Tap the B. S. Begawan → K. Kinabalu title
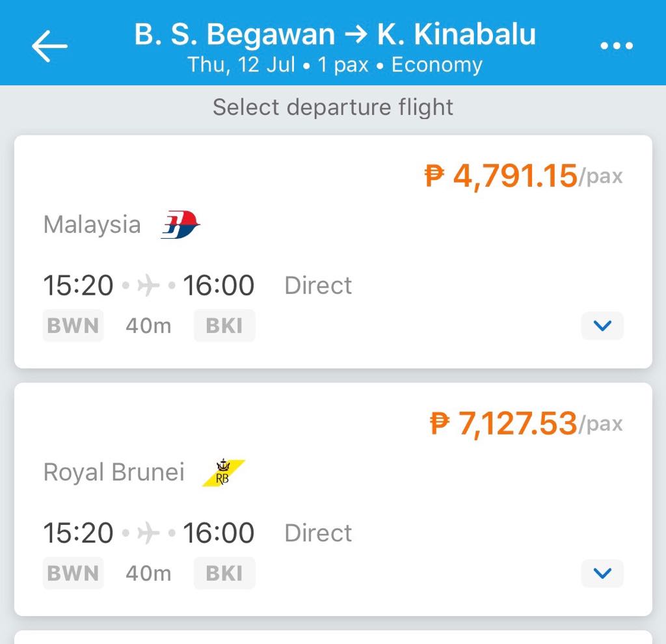The height and width of the screenshot is (644, 666). pyautogui.click(x=335, y=34)
